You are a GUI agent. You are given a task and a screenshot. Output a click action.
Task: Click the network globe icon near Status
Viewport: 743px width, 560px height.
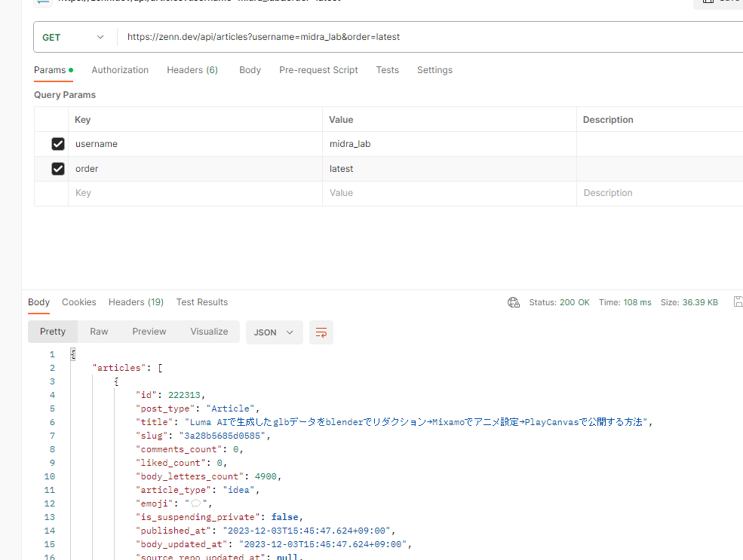(514, 302)
